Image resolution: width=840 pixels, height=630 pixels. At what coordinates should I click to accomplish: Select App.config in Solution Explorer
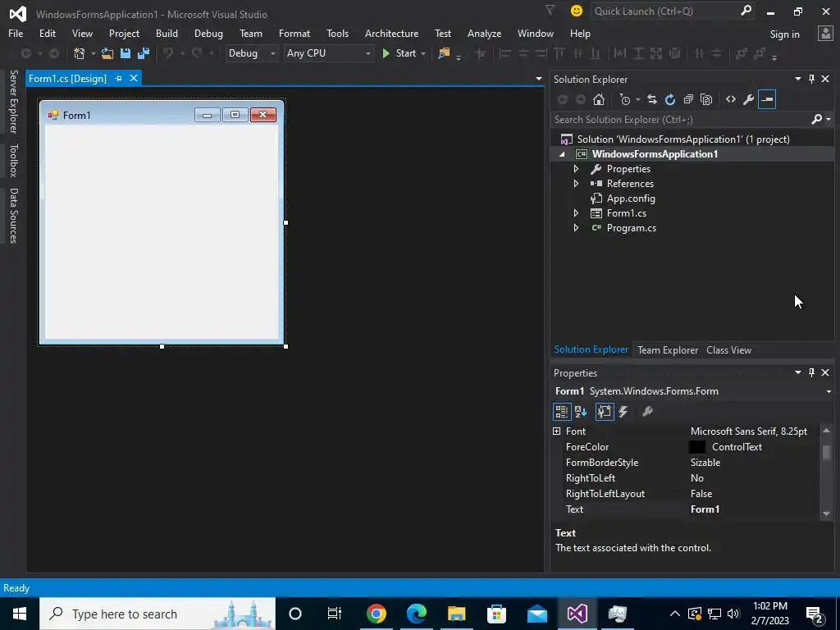coord(631,199)
